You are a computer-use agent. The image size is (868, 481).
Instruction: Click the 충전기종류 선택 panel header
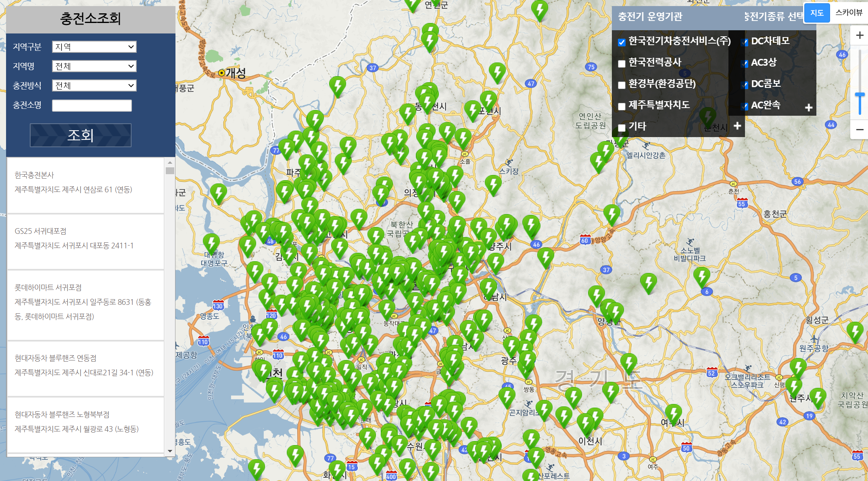[774, 17]
